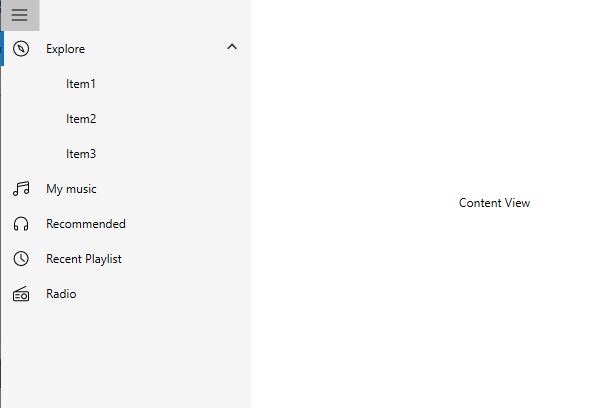This screenshot has width=595, height=408.
Task: Select the Explore navigation label
Action: (66, 49)
